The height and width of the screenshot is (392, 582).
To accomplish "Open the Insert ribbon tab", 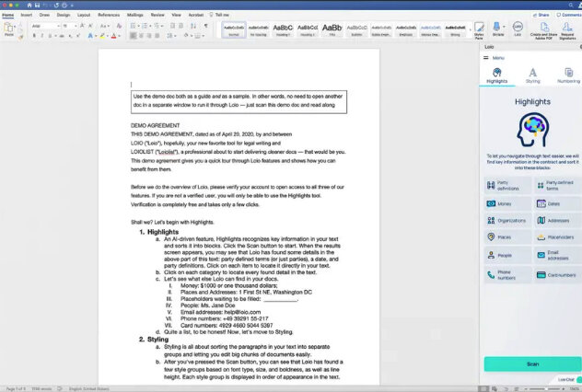I will [x=27, y=15].
